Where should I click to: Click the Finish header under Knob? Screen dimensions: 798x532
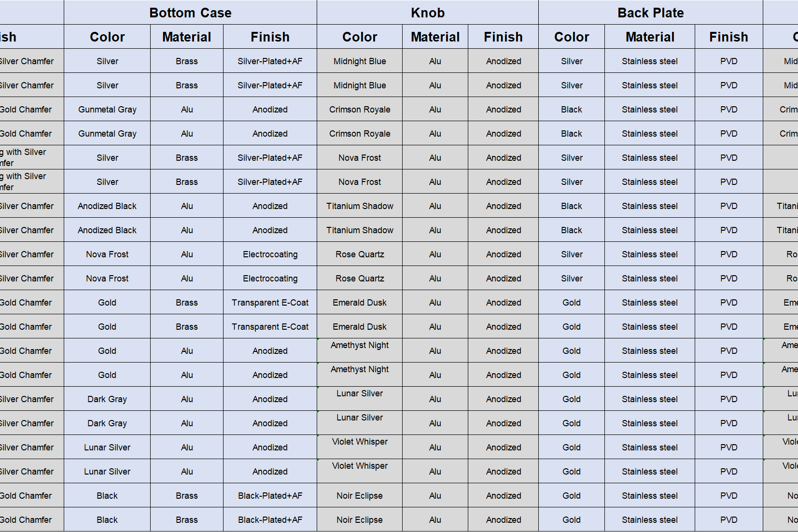(x=503, y=37)
